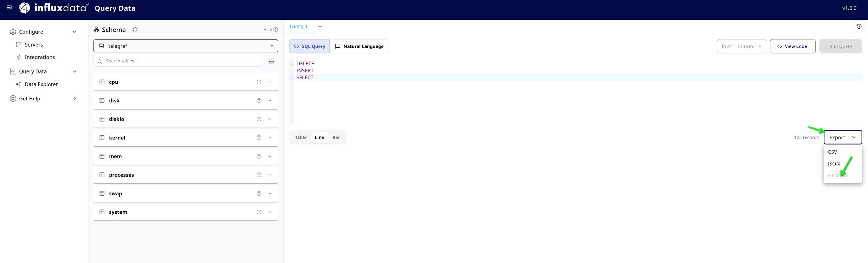Viewport: 868px width, 263px height.
Task: Switch to SQL Query mode
Action: pos(309,46)
